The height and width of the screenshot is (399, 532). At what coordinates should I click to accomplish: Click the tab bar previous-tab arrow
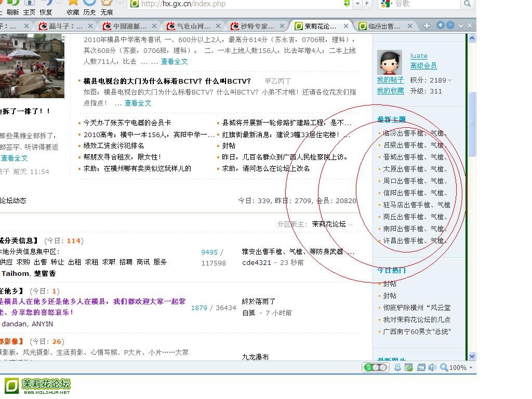coord(441,25)
